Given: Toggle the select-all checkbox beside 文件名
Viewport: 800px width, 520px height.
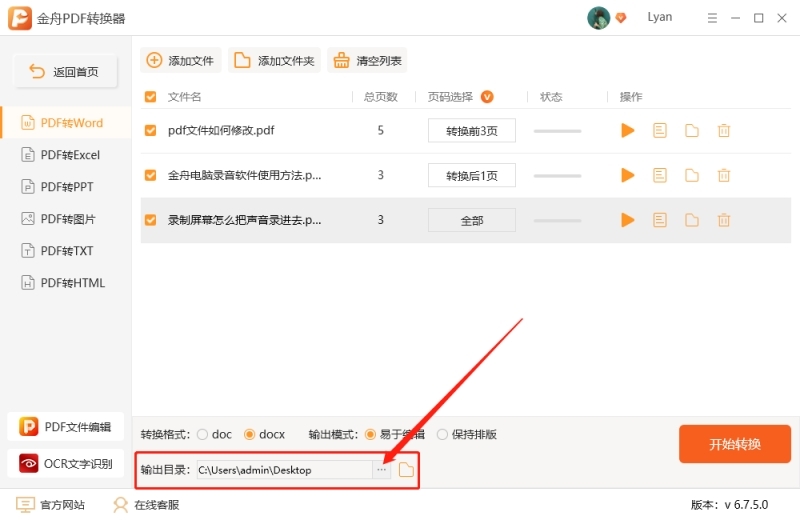Looking at the screenshot, I should [x=151, y=96].
